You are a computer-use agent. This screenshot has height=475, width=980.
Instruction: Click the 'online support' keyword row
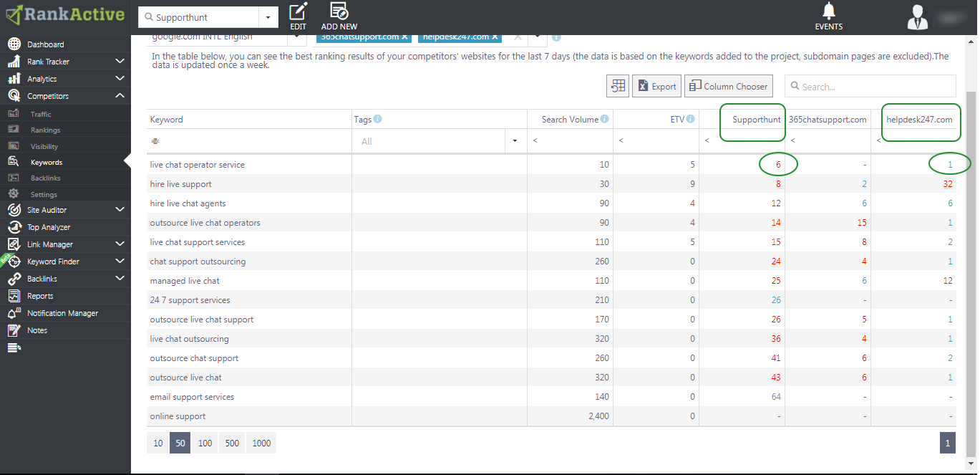(x=551, y=416)
